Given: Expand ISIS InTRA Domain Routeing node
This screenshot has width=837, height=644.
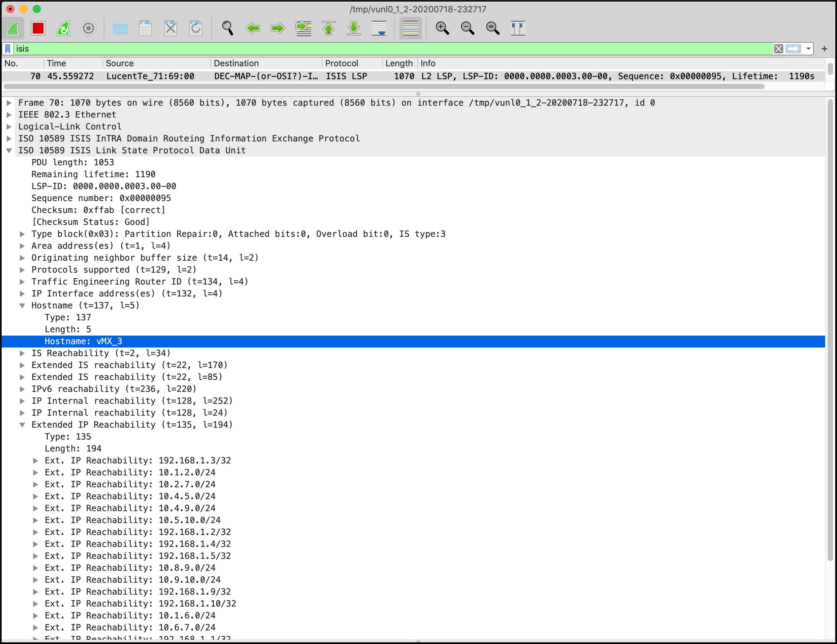Looking at the screenshot, I should (9, 138).
